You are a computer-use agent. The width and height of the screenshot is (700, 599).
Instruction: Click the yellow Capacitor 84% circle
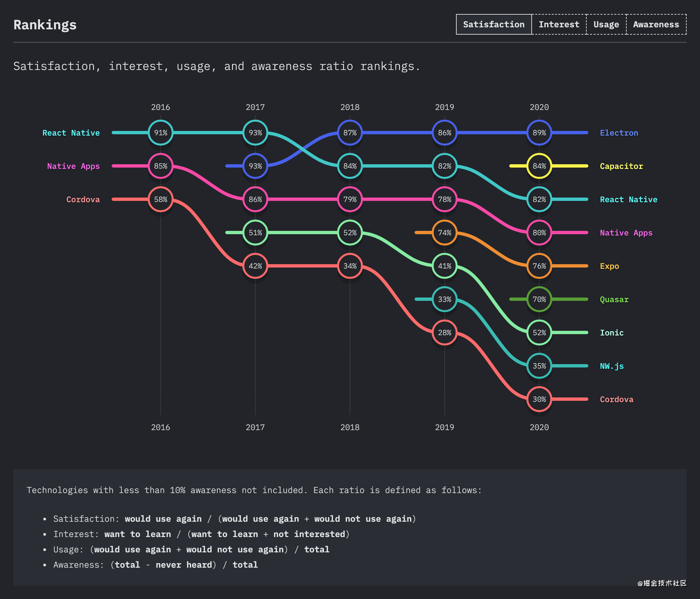(x=539, y=166)
